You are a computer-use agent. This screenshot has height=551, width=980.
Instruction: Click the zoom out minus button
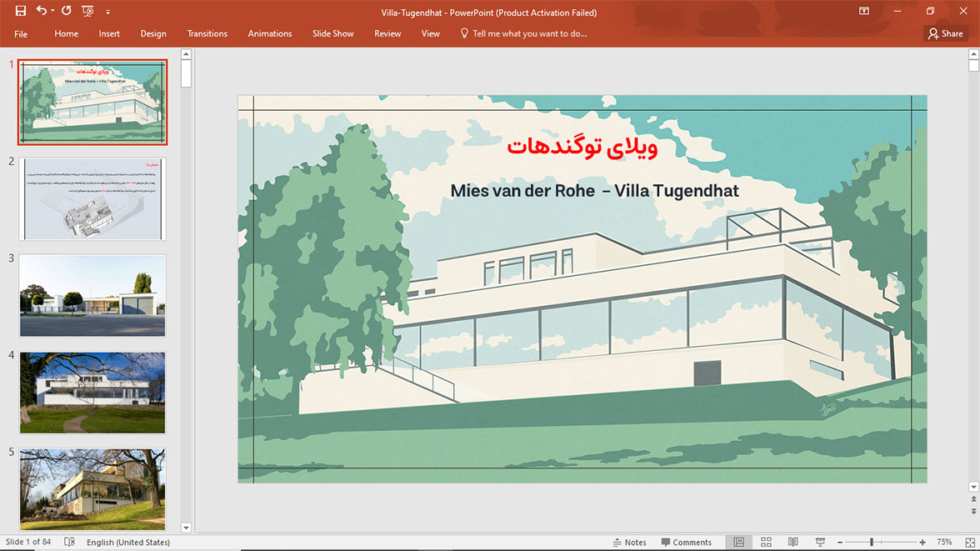(840, 542)
